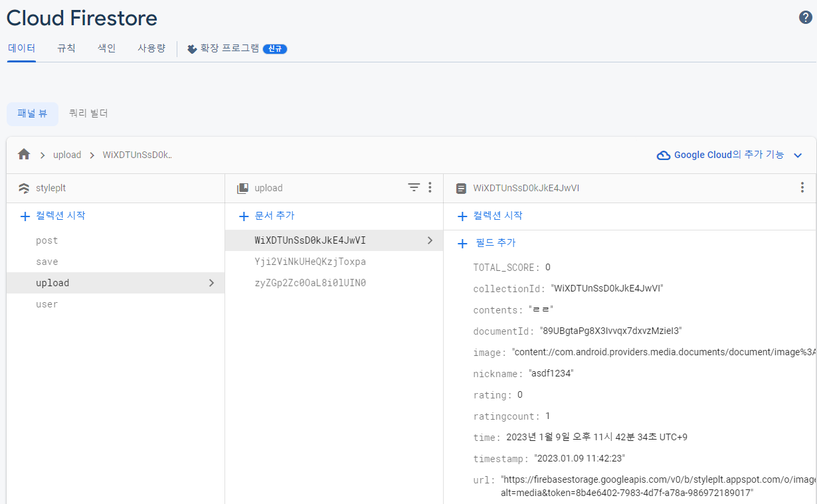Switch to the 사용량 tab
The image size is (817, 504).
click(151, 48)
